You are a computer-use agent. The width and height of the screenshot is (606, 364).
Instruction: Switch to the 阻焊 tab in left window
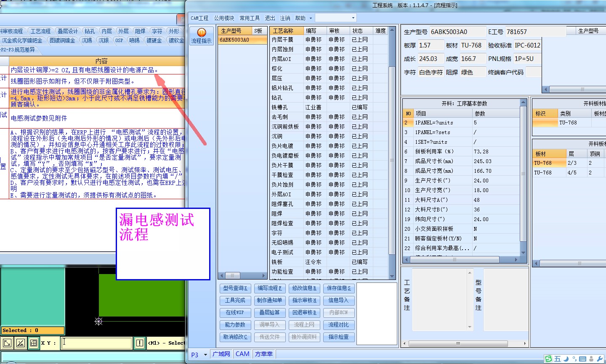pyautogui.click(x=140, y=31)
